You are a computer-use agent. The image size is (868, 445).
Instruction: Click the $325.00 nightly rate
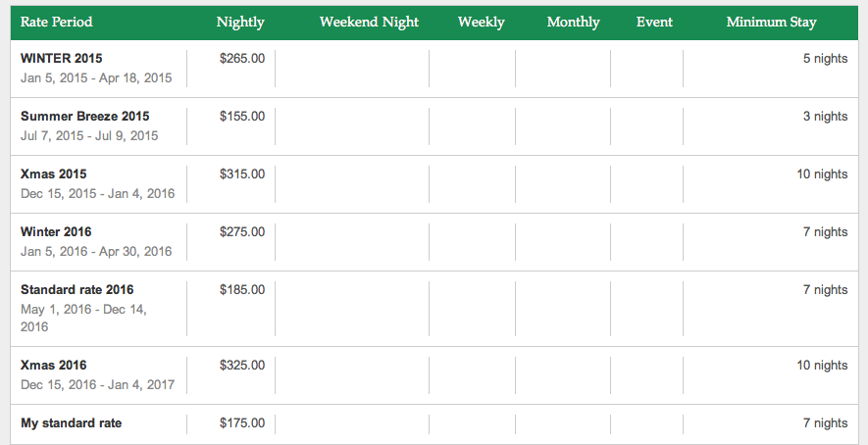tap(242, 366)
